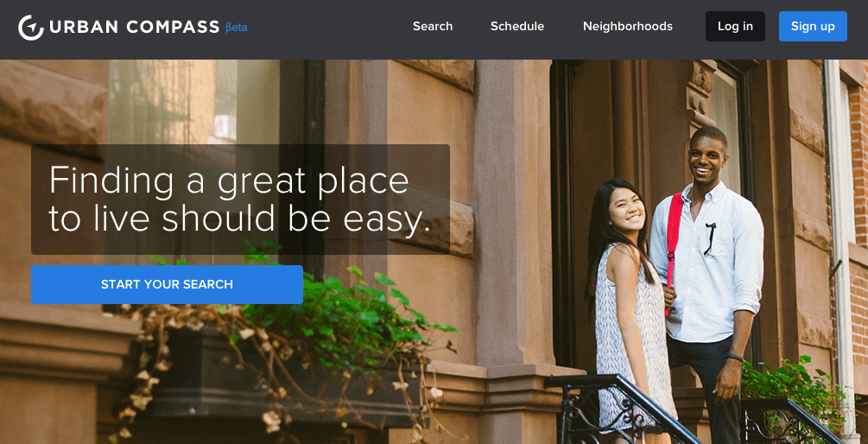Click the URBAN COMPASS wordmark text
868x444 pixels.
135,27
